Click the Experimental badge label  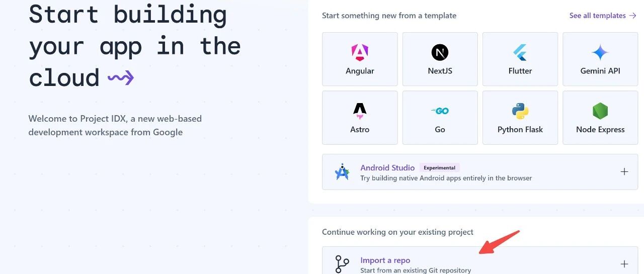point(439,168)
